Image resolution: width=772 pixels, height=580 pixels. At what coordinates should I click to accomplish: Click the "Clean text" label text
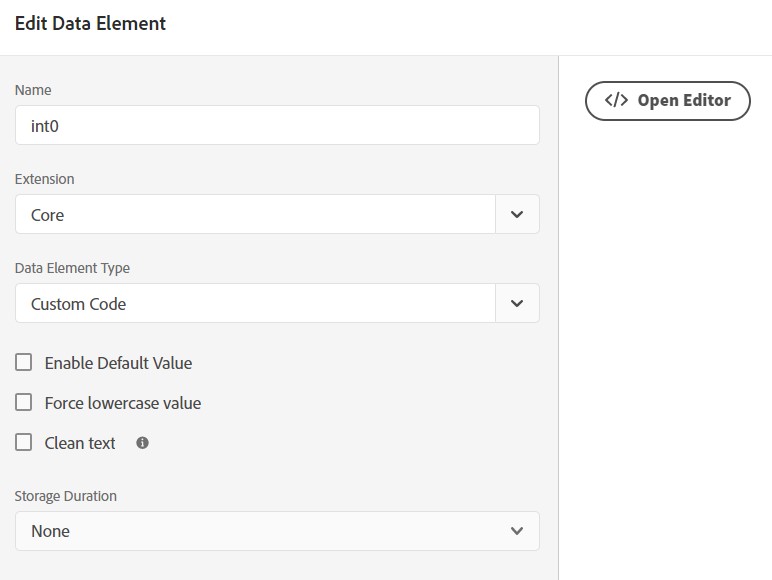point(80,443)
